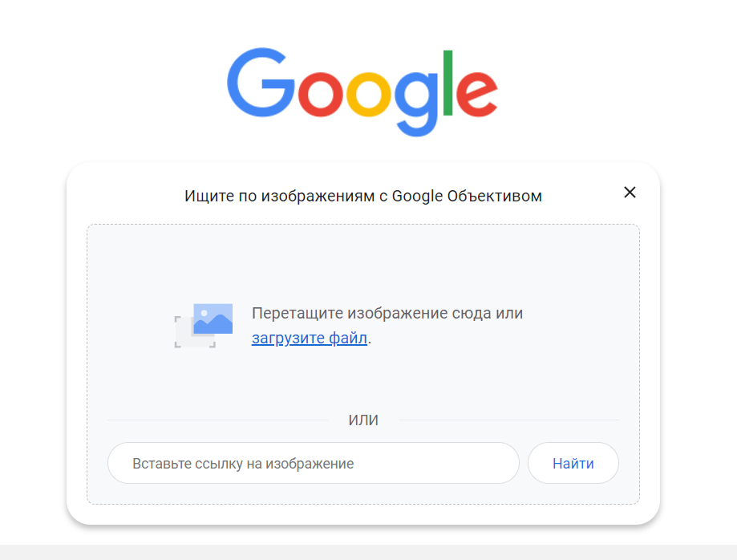Click the green "l" in Google logo

(x=448, y=81)
